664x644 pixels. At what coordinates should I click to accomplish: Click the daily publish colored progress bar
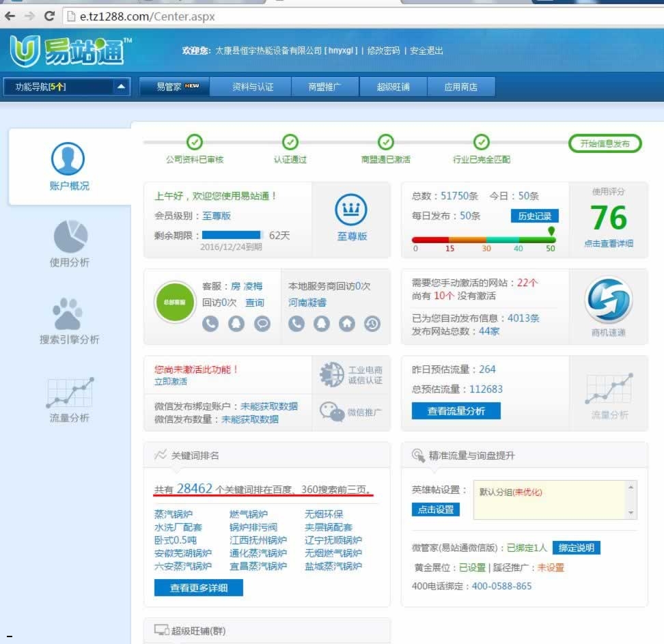click(483, 240)
